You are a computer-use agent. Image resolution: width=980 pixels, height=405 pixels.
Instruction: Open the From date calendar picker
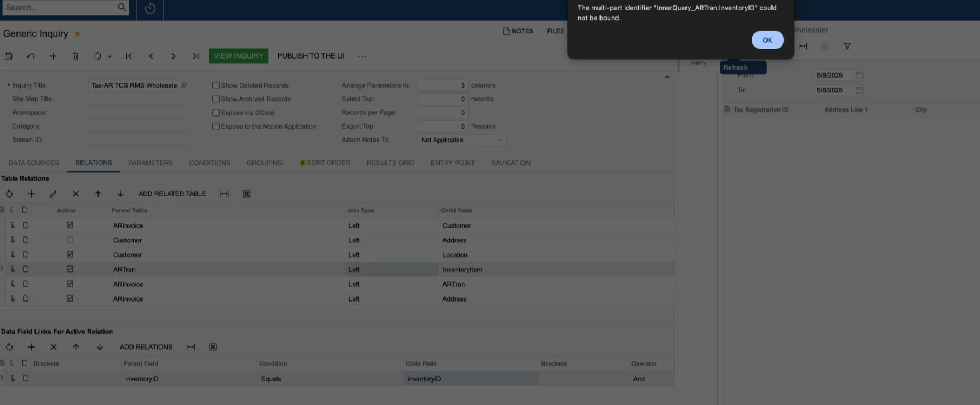(x=859, y=76)
